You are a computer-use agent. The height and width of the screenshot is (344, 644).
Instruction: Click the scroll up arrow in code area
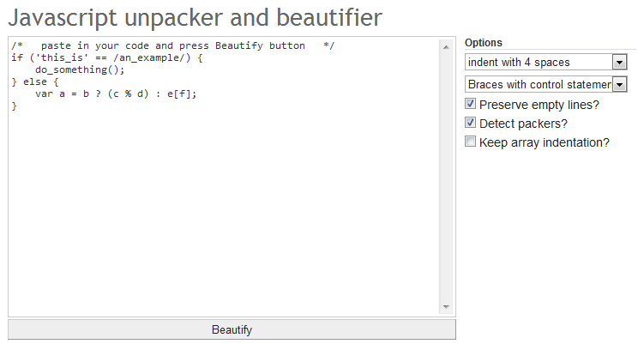pyautogui.click(x=446, y=48)
